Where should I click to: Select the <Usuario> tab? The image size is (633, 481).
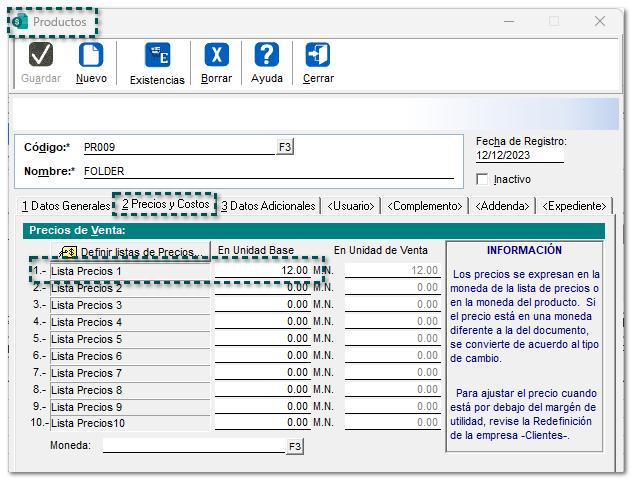(351, 205)
